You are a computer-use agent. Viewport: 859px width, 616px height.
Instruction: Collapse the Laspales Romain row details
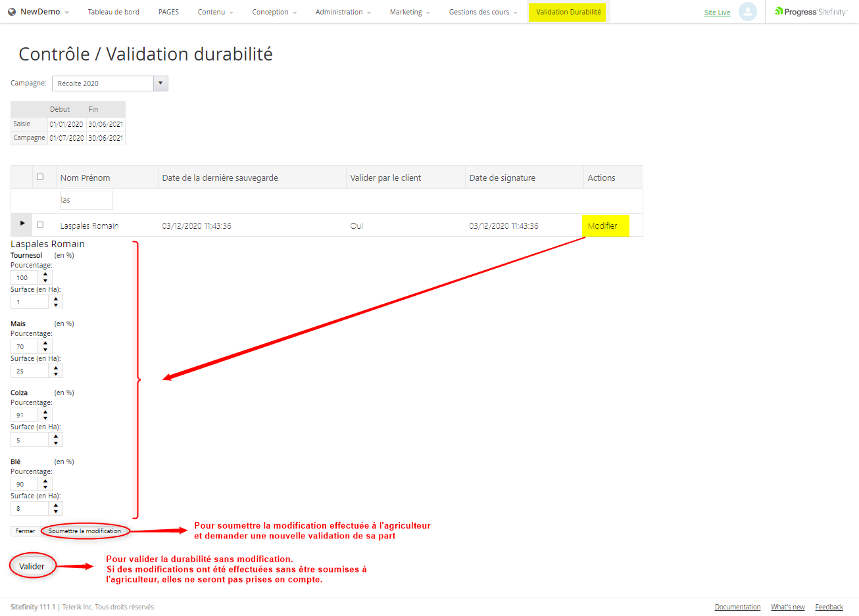pos(22,224)
